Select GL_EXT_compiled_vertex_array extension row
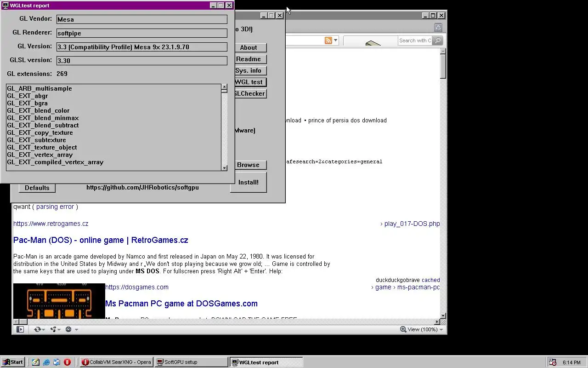588x368 pixels. (x=114, y=162)
